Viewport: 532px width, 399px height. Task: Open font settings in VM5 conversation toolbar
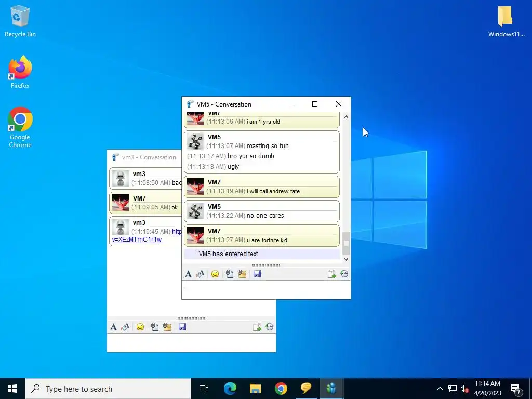(x=188, y=274)
